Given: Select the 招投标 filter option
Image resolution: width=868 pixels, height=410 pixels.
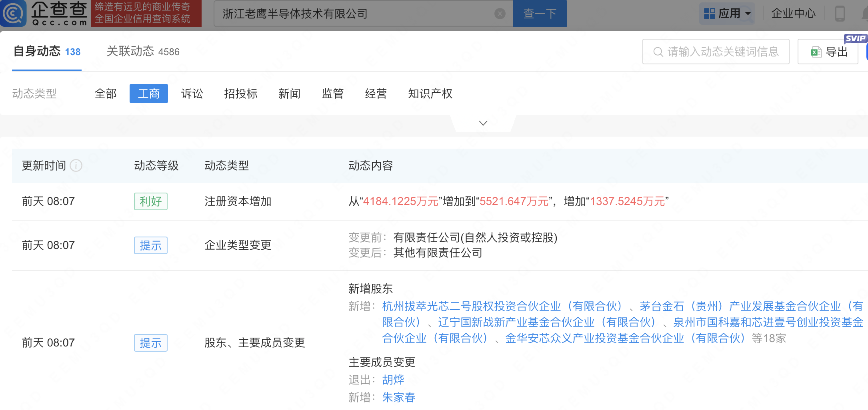Looking at the screenshot, I should (x=241, y=94).
